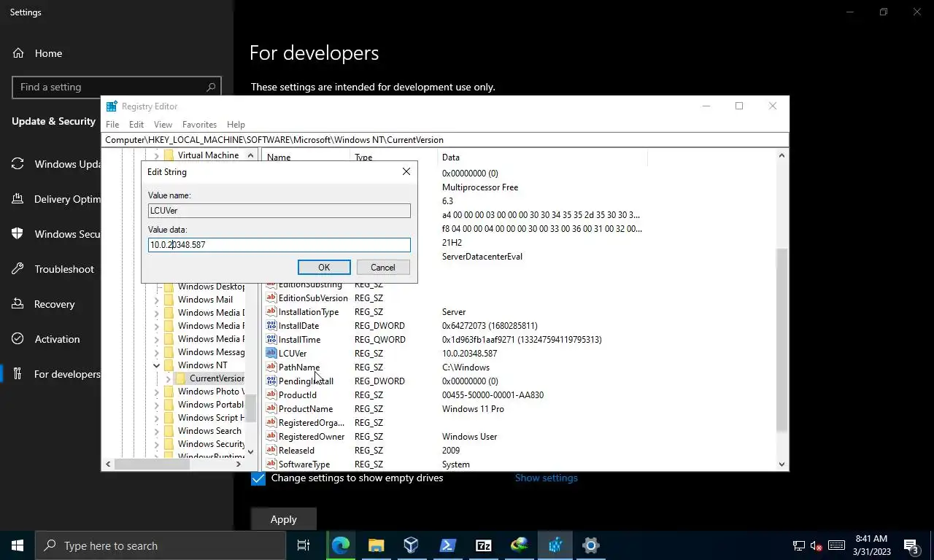
Task: Expand the Windows Photo V tree node
Action: coord(156,392)
